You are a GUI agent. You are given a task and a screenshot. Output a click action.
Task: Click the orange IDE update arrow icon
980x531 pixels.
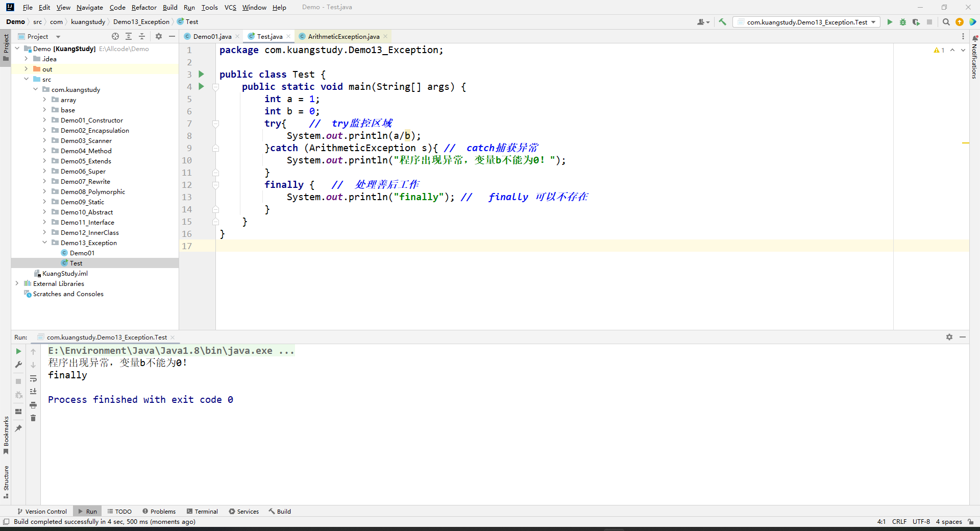(x=960, y=22)
